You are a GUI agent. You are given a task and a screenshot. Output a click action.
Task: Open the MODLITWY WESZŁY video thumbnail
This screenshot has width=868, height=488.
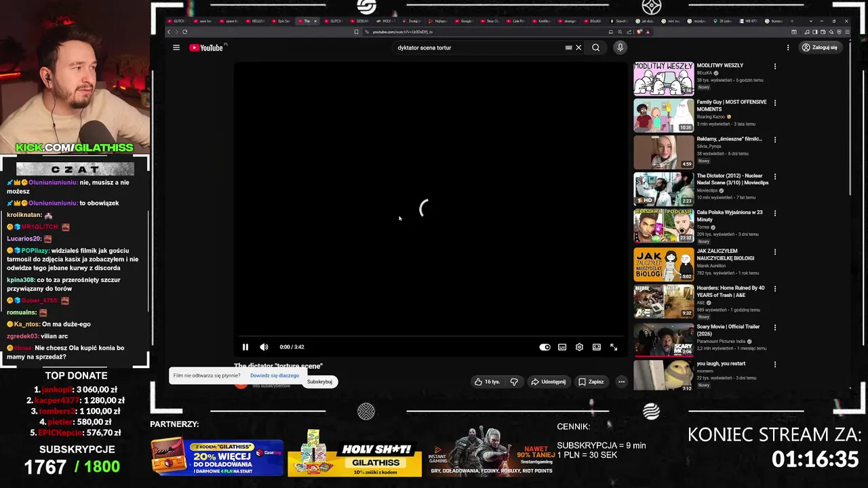[x=664, y=79]
